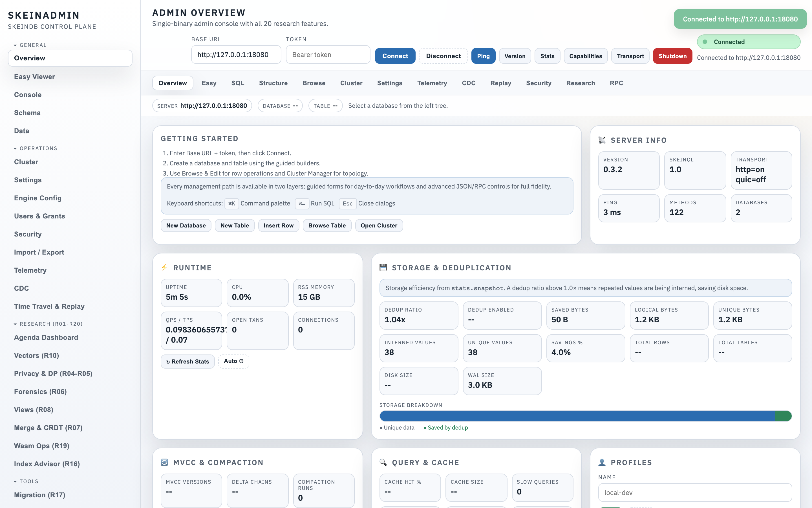Screen dimensions: 812x508
Task: Focus the Base URL input field
Action: click(236, 54)
